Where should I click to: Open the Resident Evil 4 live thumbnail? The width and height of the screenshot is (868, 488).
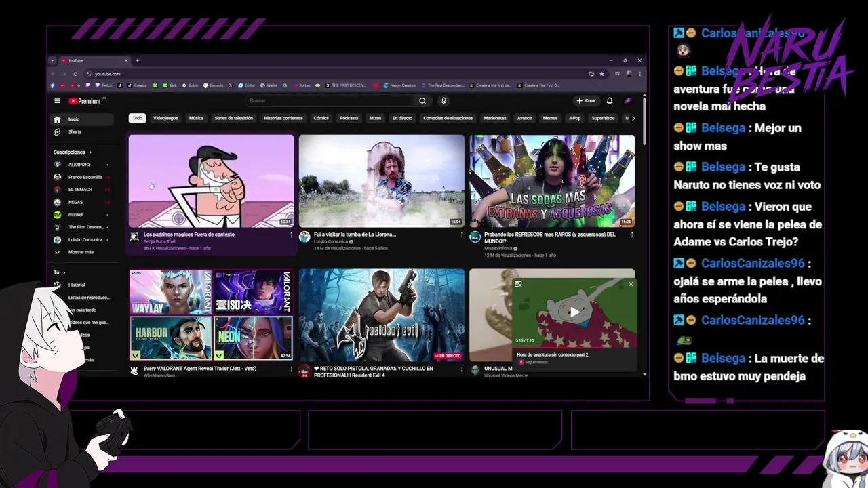coord(382,315)
